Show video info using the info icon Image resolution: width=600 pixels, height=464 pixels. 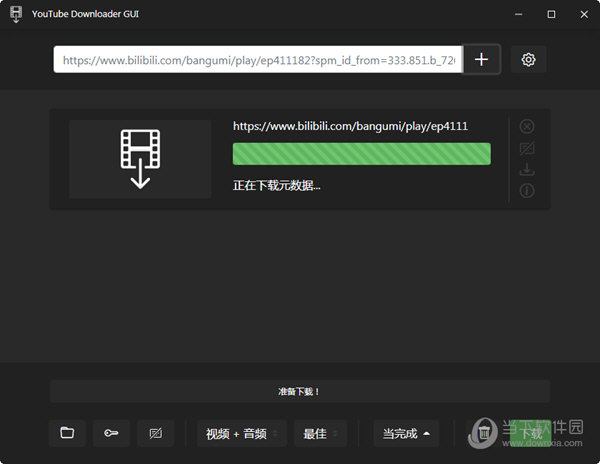pyautogui.click(x=527, y=190)
